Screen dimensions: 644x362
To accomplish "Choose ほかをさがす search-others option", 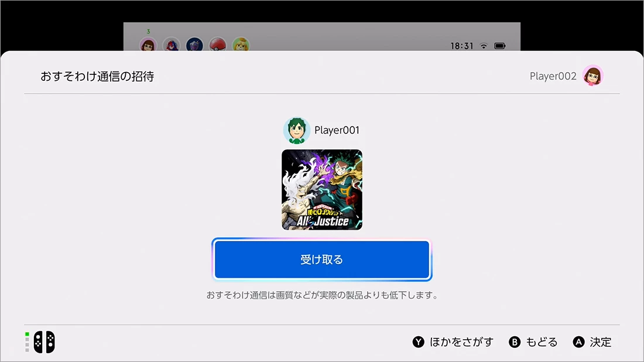I will click(x=461, y=342).
